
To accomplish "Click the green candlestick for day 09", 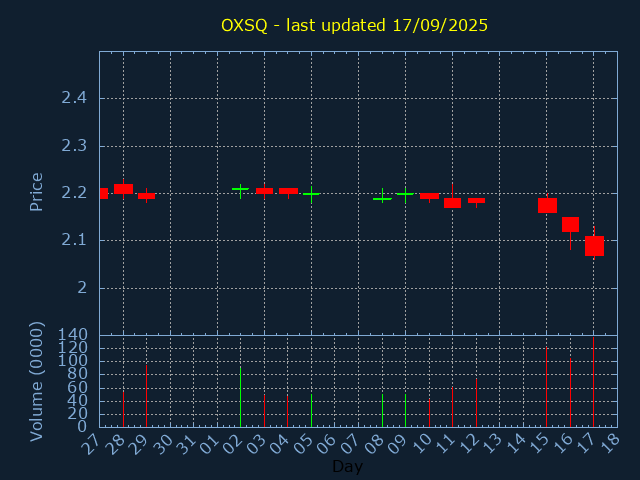I will point(405,195).
